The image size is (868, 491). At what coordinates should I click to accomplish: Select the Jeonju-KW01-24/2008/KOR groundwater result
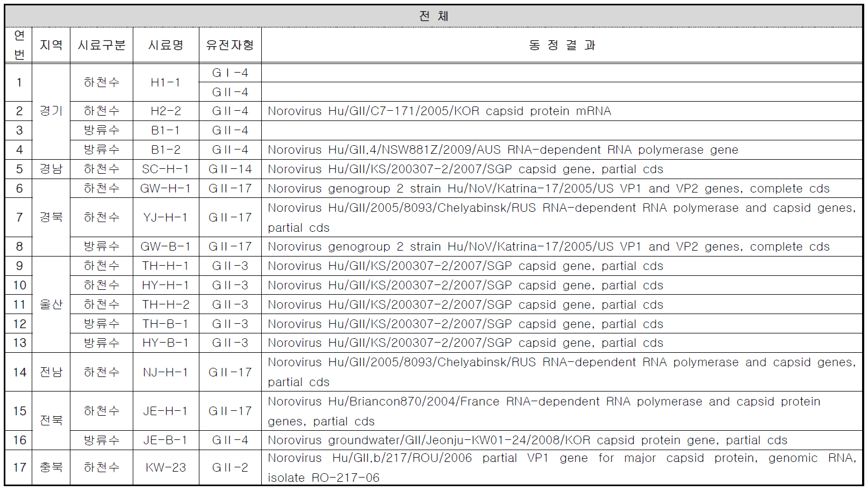[527, 440]
